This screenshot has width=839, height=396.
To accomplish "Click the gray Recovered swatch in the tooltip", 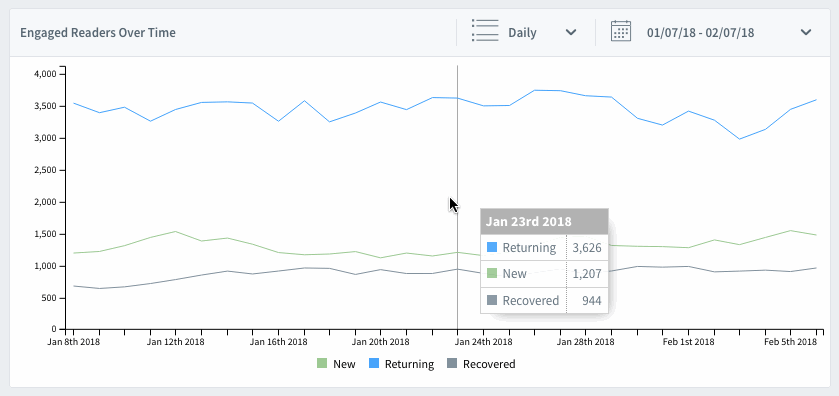I will coord(492,301).
